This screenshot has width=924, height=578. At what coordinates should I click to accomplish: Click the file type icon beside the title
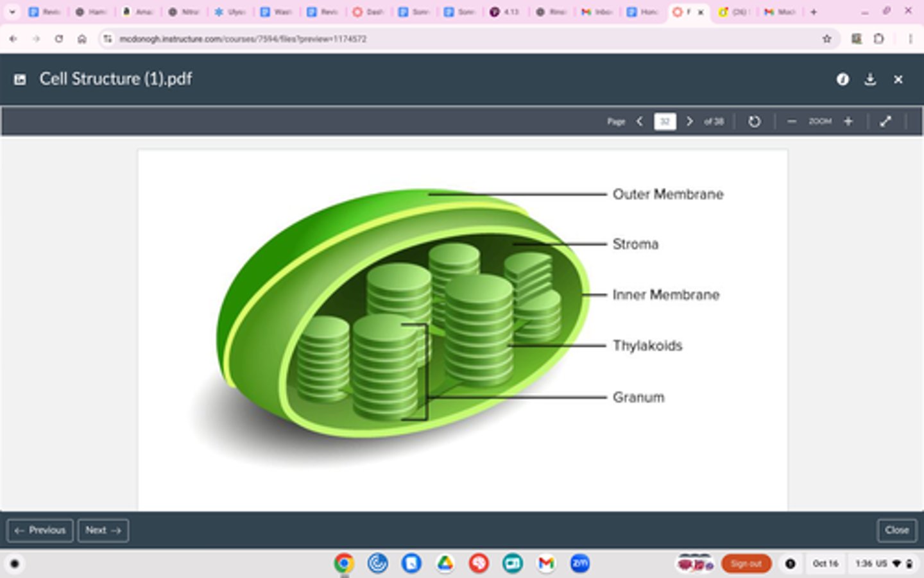coord(20,80)
